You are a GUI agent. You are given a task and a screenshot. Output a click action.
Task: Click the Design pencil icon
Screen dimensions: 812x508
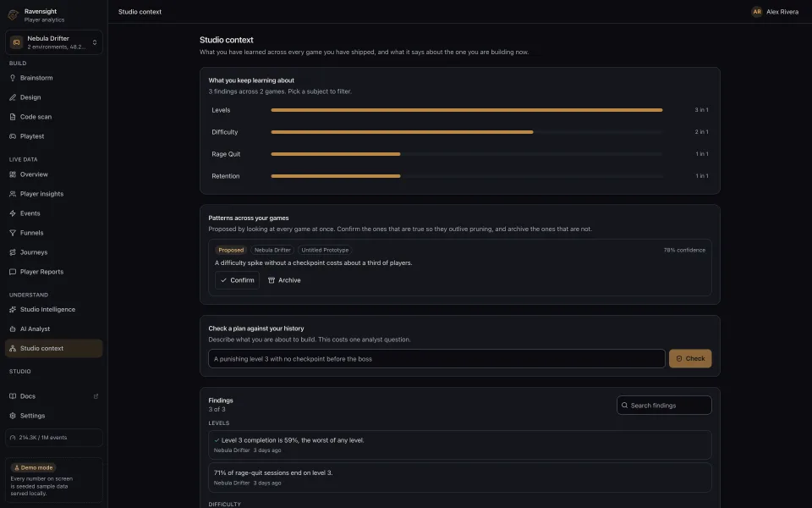point(13,97)
